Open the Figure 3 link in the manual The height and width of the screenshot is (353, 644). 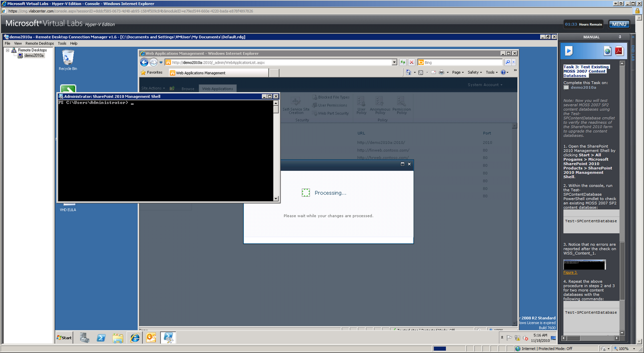click(570, 272)
